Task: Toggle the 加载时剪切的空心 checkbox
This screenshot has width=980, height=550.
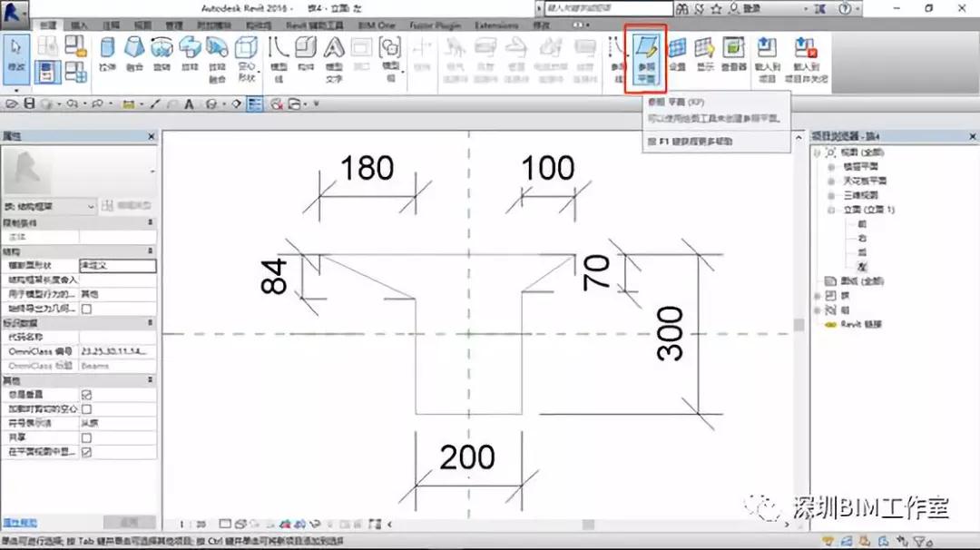Action: [x=86, y=409]
